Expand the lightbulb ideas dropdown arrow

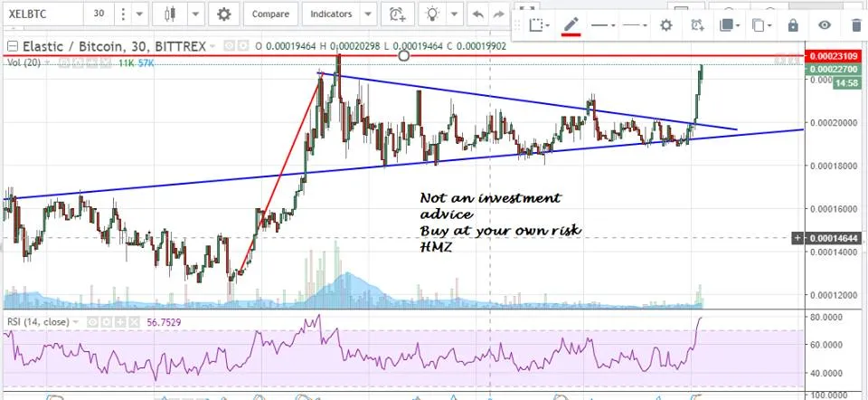455,14
